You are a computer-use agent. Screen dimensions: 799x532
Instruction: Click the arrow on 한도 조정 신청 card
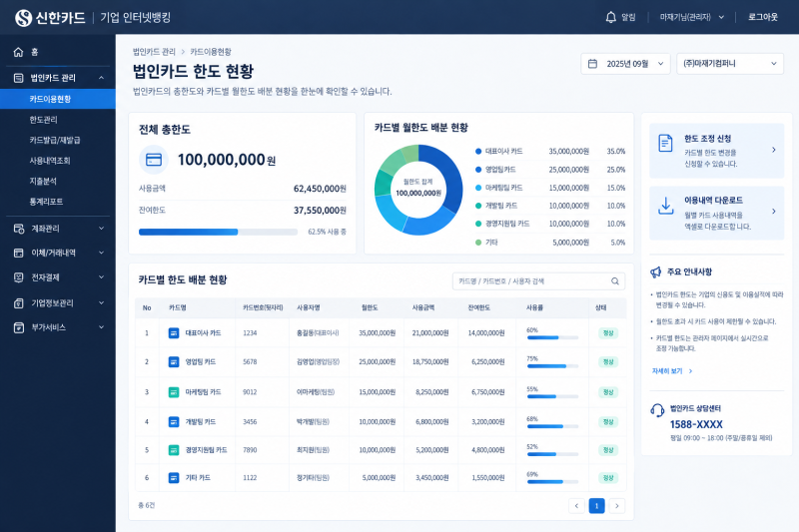(773, 150)
